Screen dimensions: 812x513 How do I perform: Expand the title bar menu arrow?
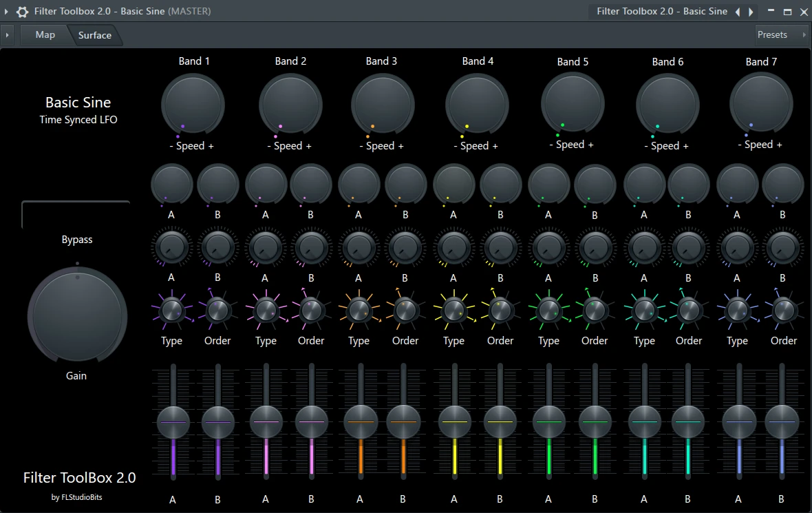click(6, 12)
